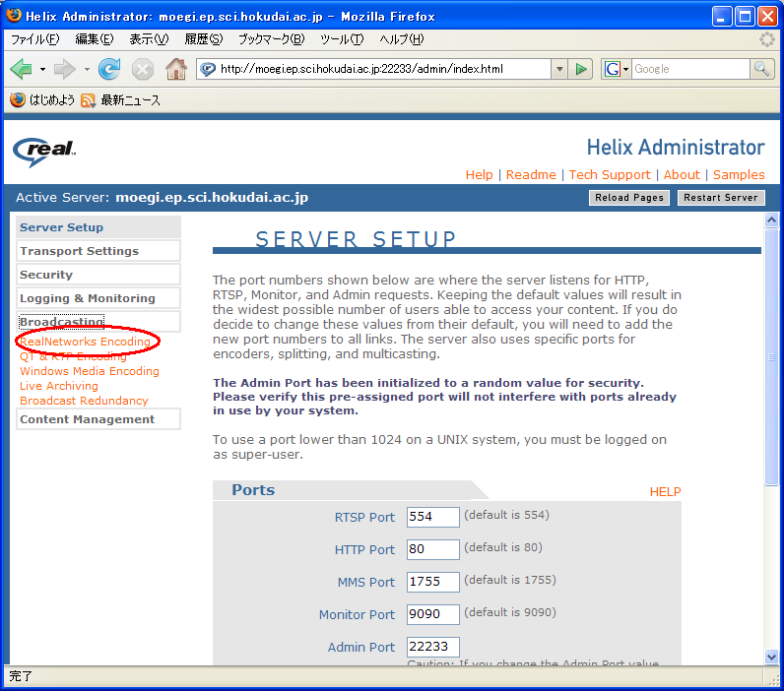
Task: Click the Help link in header
Action: tap(479, 175)
